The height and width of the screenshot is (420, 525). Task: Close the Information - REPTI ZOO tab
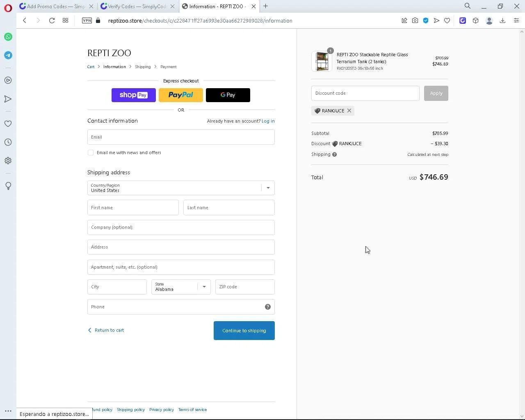(253, 6)
